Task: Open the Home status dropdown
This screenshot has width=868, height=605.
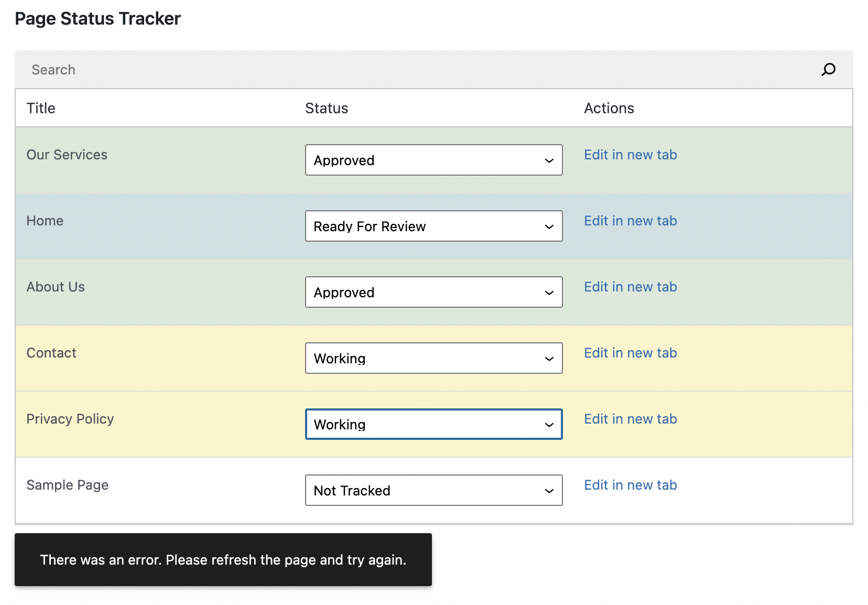Action: [x=433, y=226]
